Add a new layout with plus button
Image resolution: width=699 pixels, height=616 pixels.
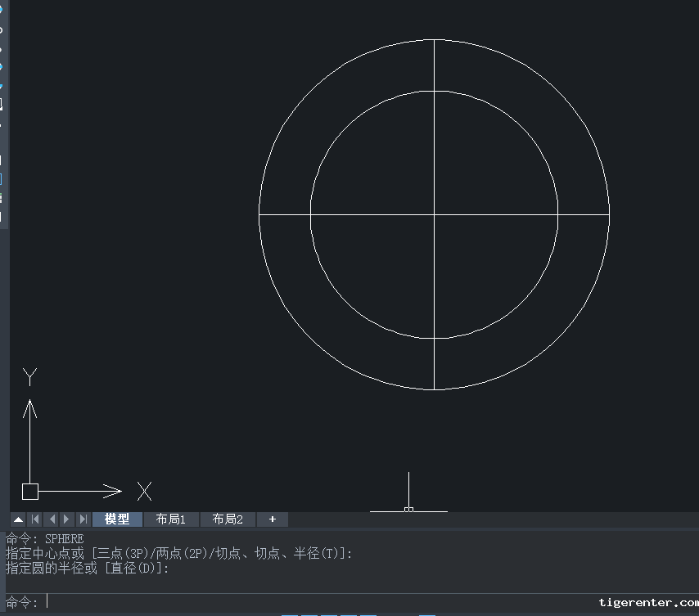(x=273, y=519)
